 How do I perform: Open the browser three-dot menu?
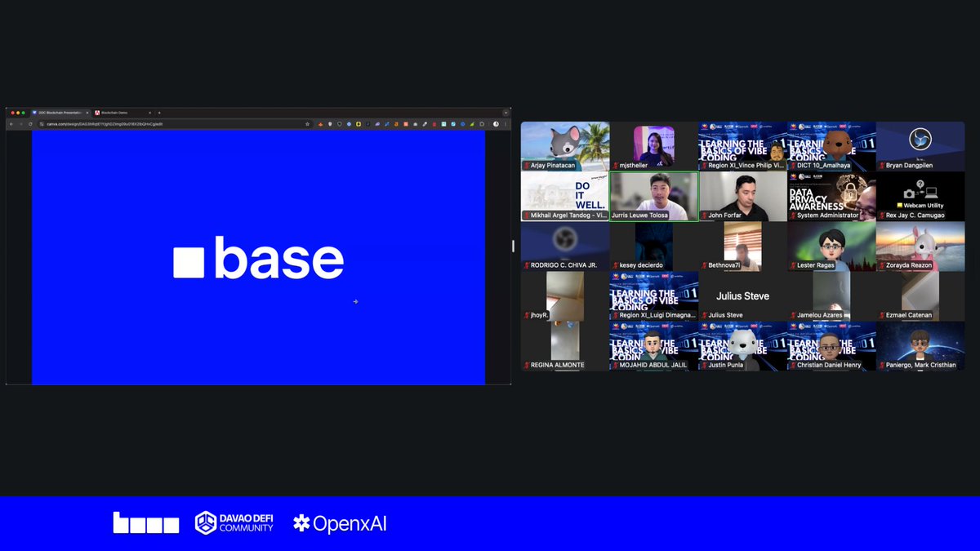point(505,124)
